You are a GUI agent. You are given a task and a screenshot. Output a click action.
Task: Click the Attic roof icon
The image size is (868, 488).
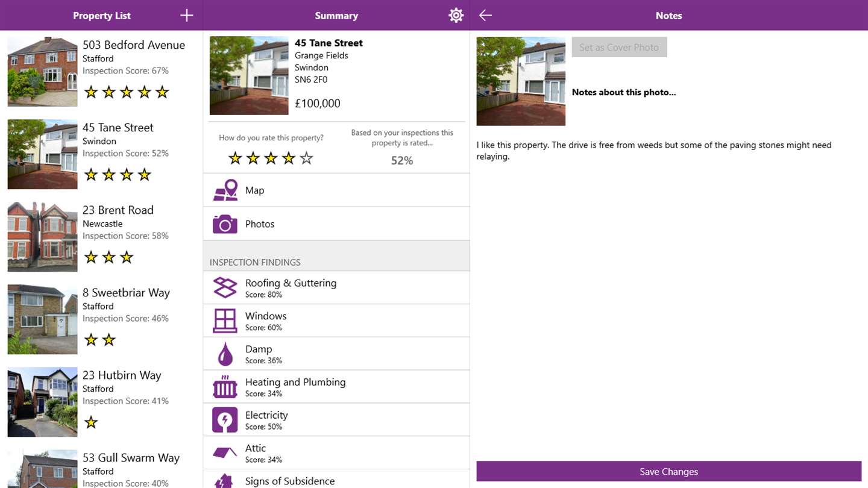225,452
